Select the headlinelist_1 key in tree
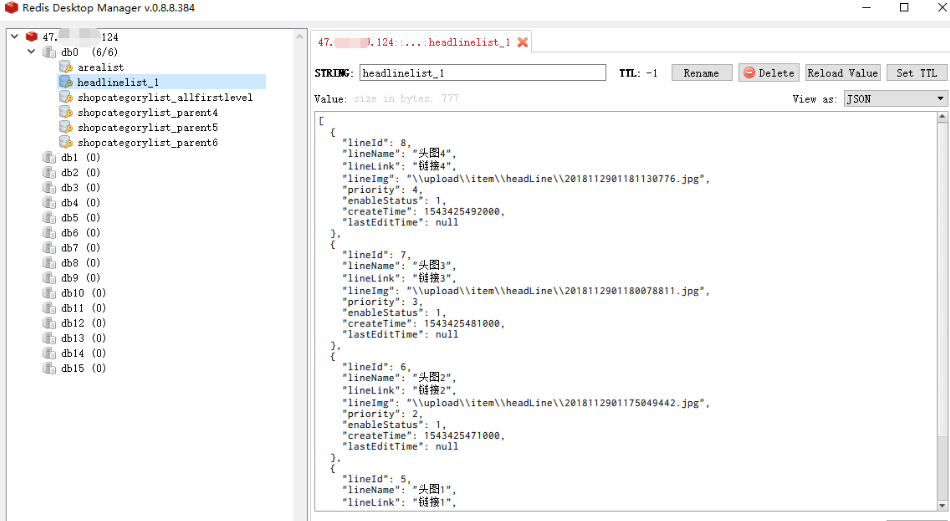950x521 pixels. pos(118,82)
